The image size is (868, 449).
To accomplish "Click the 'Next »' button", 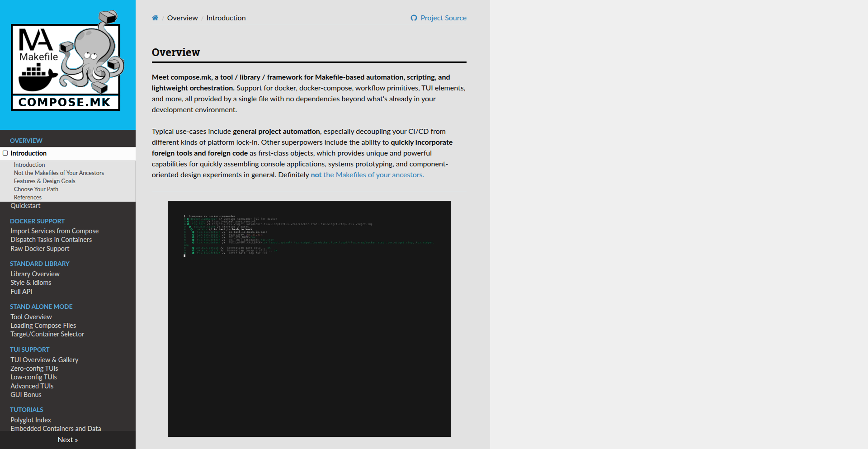I will (x=68, y=439).
